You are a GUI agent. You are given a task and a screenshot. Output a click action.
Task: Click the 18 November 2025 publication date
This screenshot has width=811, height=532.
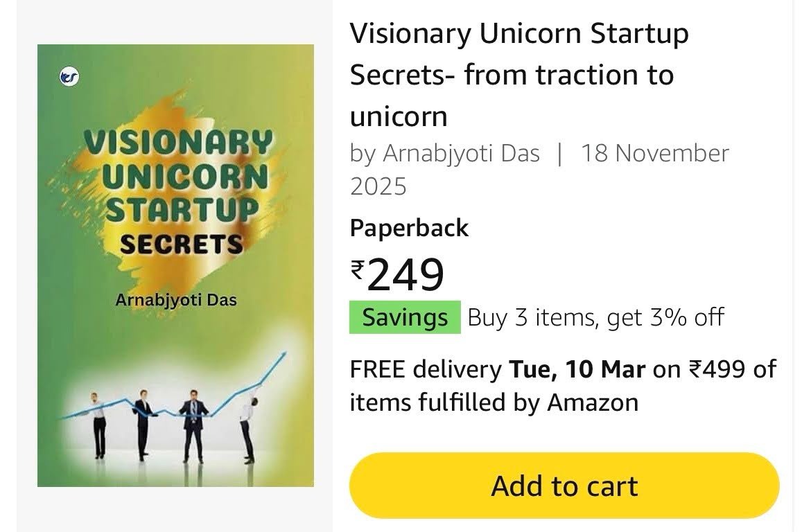pos(539,170)
